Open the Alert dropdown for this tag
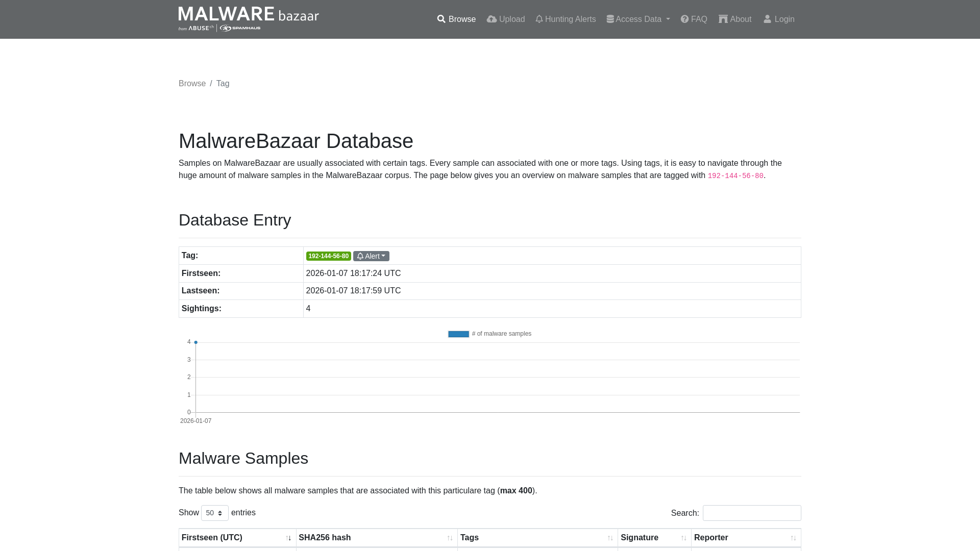980x551 pixels. [371, 256]
